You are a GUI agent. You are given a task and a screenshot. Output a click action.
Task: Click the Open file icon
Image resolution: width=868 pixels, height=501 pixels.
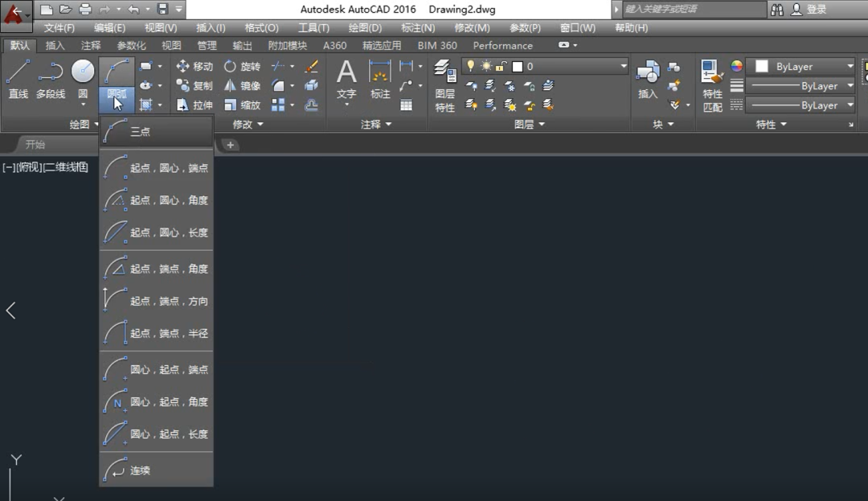tap(65, 10)
